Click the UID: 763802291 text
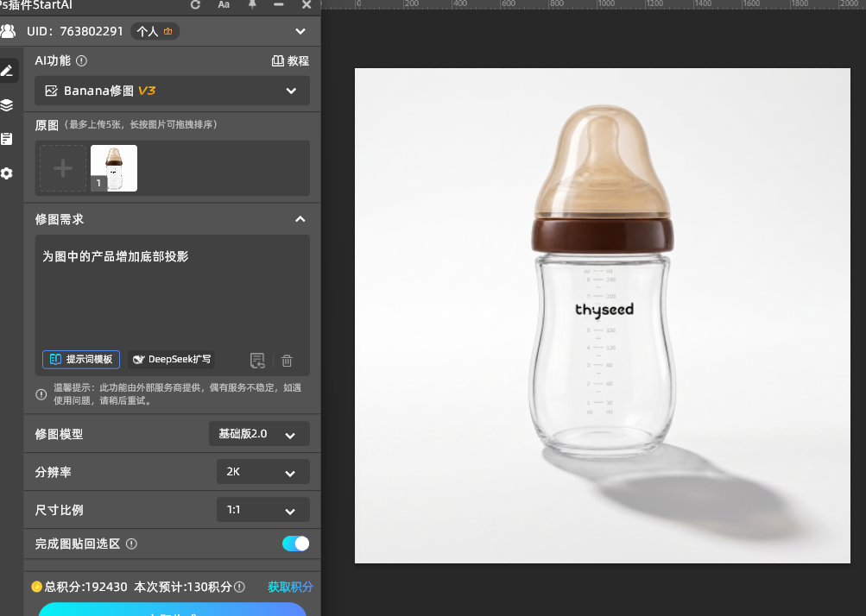 click(74, 31)
